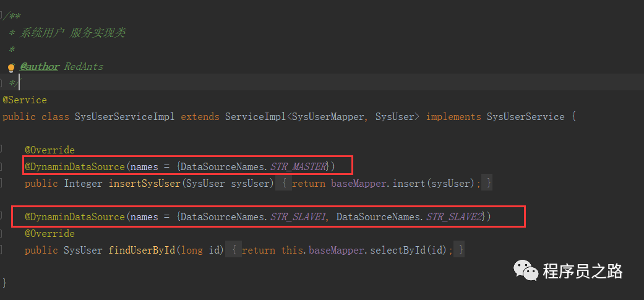Collapse the Javadoc comment at the /** line
The height and width of the screenshot is (300, 644).
click(x=2, y=17)
